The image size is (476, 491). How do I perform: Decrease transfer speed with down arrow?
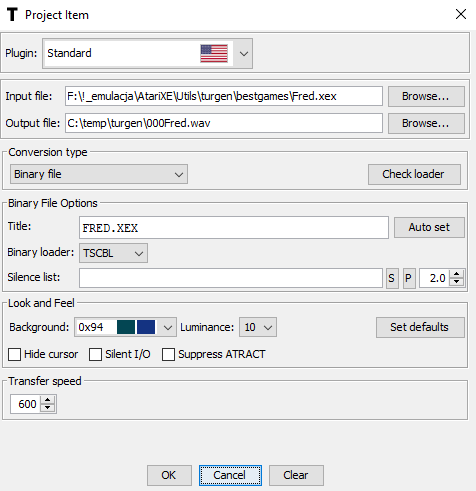pos(48,408)
